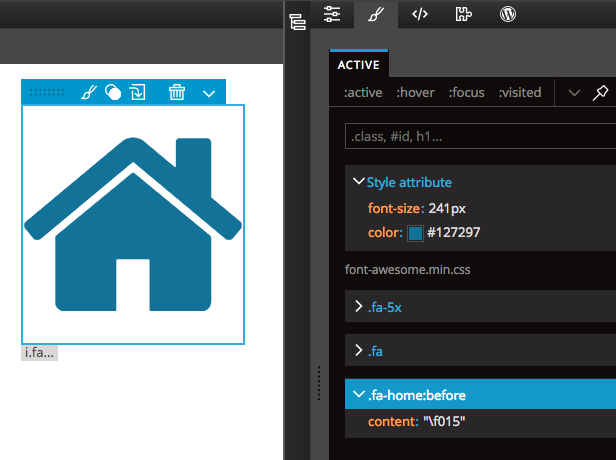Select the home icon on canvas
616x460 pixels.
click(133, 224)
